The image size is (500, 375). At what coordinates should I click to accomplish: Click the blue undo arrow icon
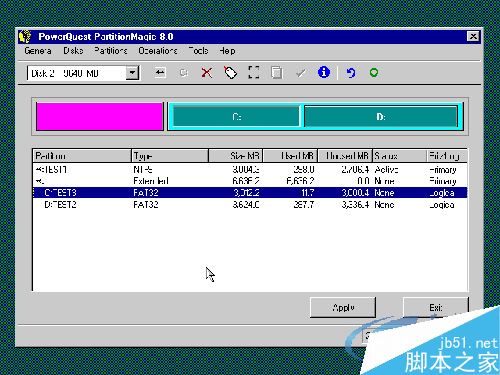coord(351,72)
